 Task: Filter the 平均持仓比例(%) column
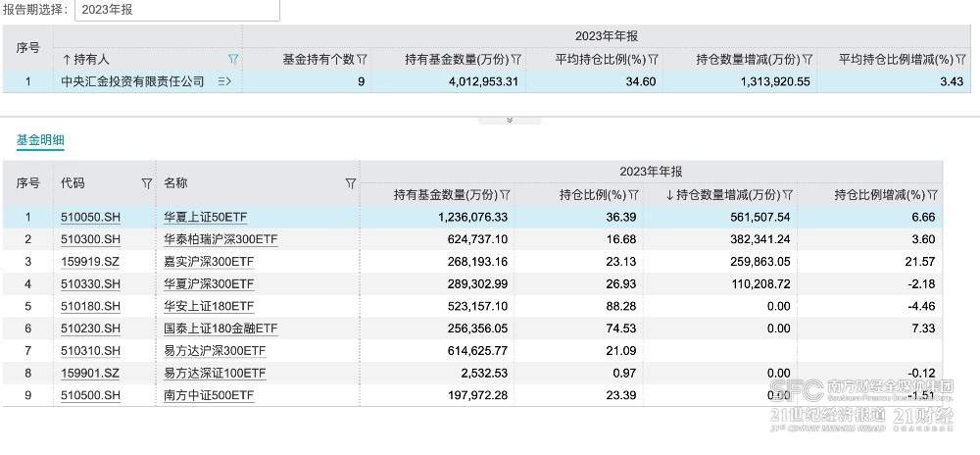(654, 60)
